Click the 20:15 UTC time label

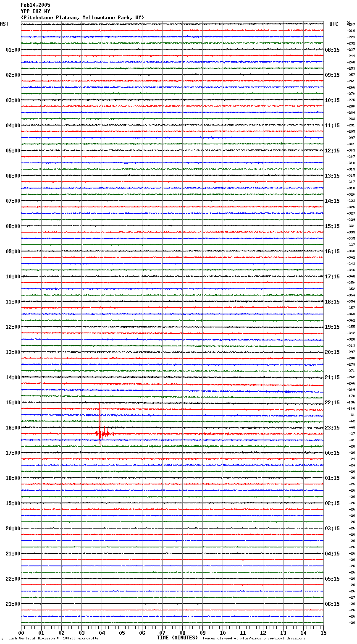332,352
